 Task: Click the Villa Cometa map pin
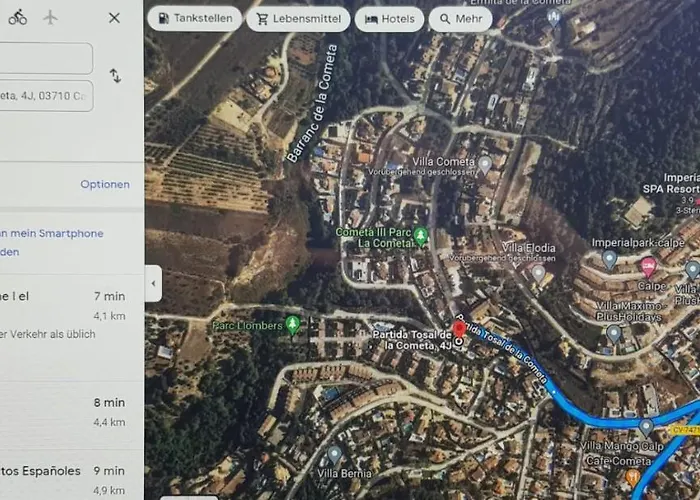[485, 165]
